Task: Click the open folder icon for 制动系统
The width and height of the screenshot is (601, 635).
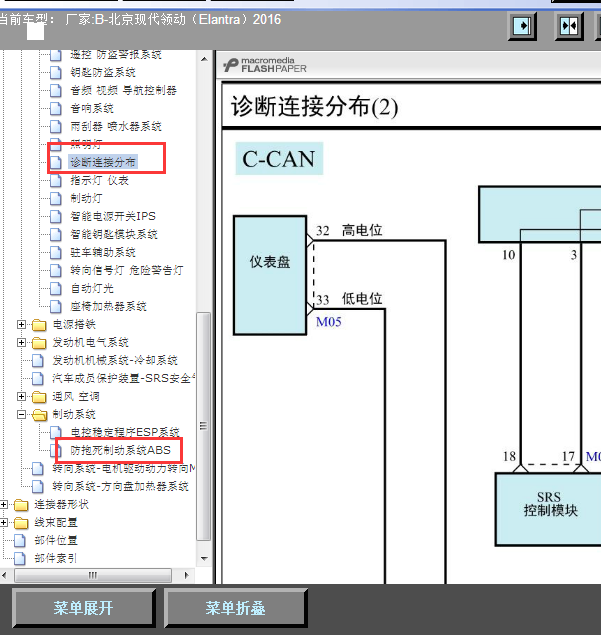Action: point(39,415)
